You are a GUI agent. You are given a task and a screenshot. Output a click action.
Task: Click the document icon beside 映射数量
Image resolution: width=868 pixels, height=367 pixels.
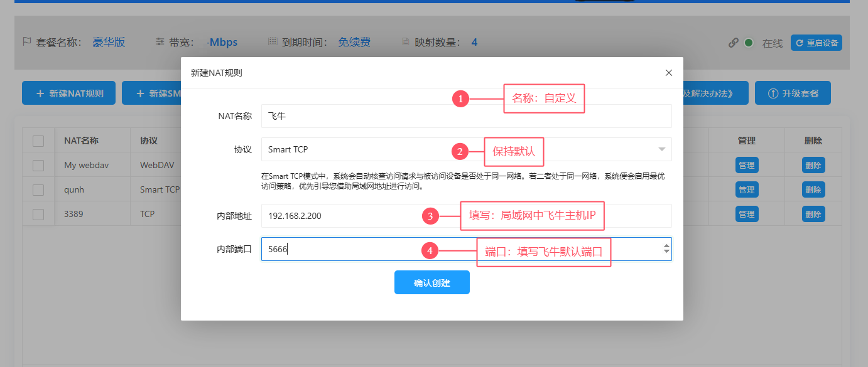tap(406, 42)
